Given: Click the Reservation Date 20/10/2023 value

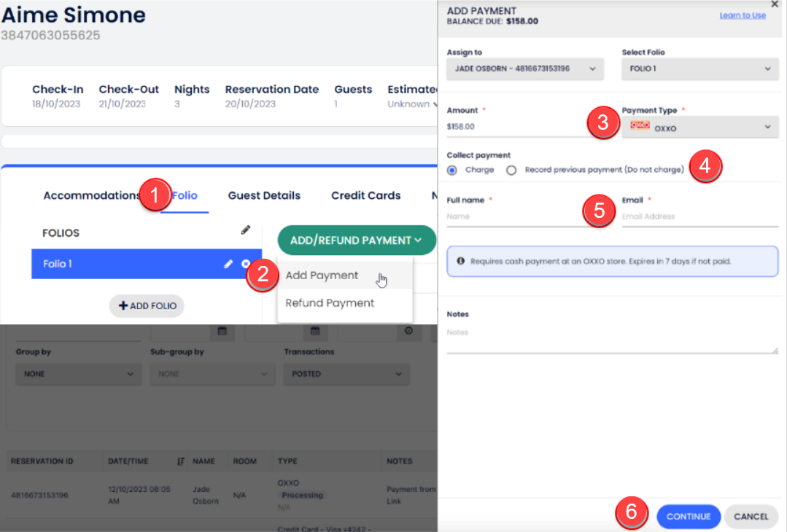Looking at the screenshot, I should pos(250,104).
